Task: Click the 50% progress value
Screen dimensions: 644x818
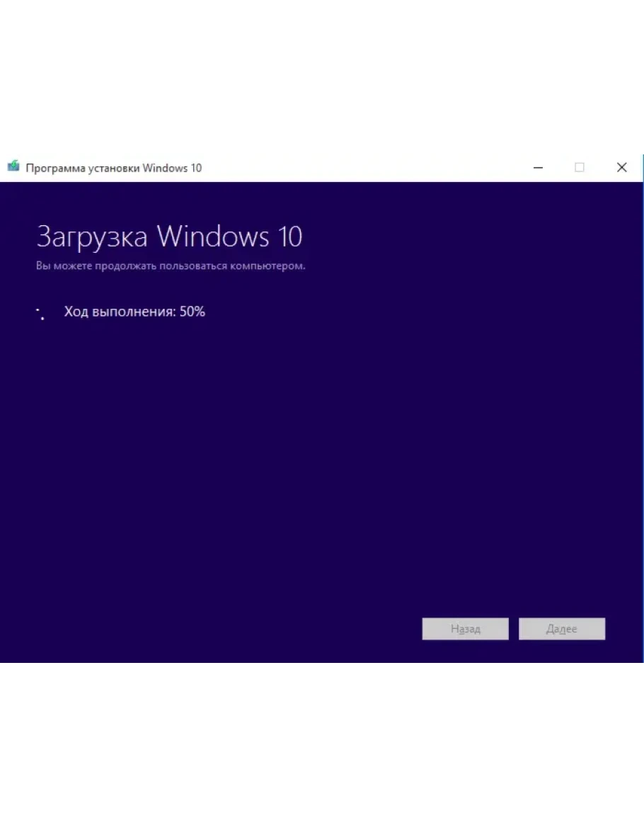Action: [192, 312]
